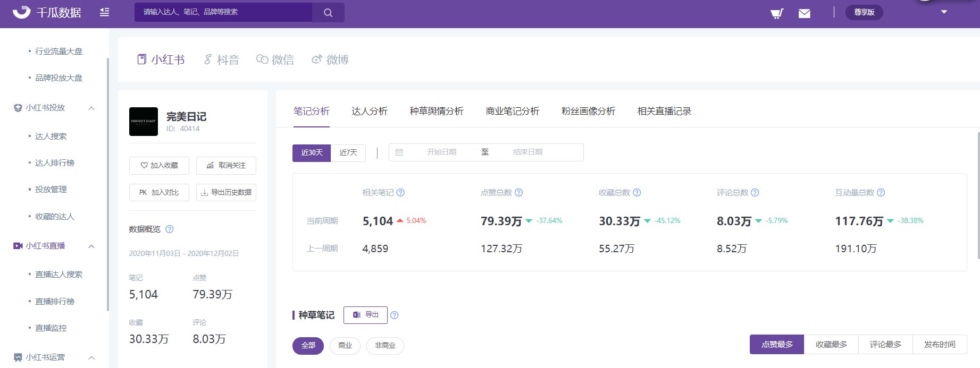This screenshot has height=368, width=980.
Task: Click the 导出历史数据 button
Action: (x=226, y=192)
